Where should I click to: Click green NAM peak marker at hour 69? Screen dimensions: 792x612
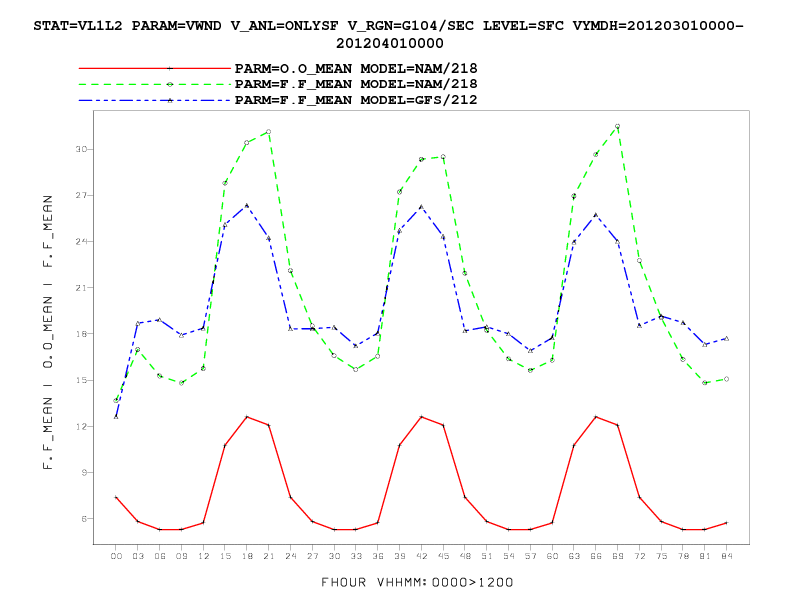(x=617, y=127)
